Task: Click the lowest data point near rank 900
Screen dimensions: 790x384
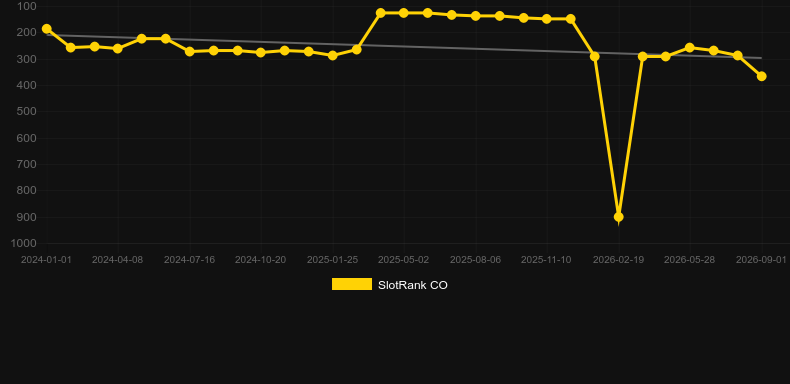Action: pos(619,217)
